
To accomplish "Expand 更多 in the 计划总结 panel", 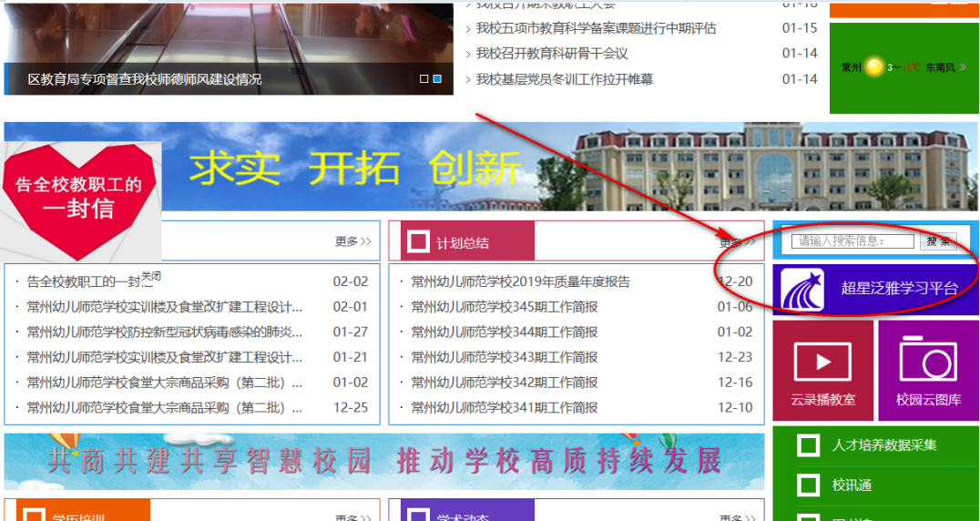I will (737, 242).
